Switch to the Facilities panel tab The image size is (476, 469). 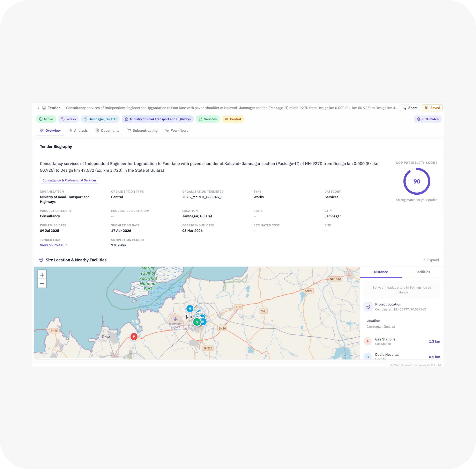pyautogui.click(x=422, y=272)
